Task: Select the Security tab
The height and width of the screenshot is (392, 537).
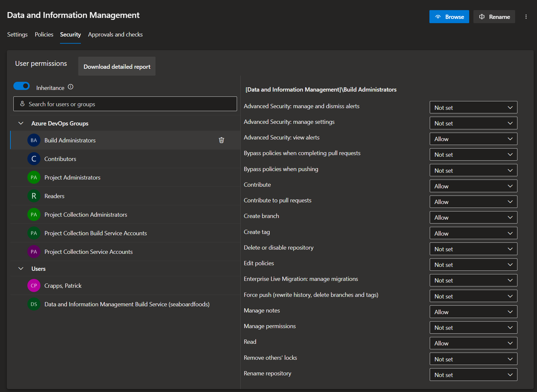Action: [x=70, y=35]
